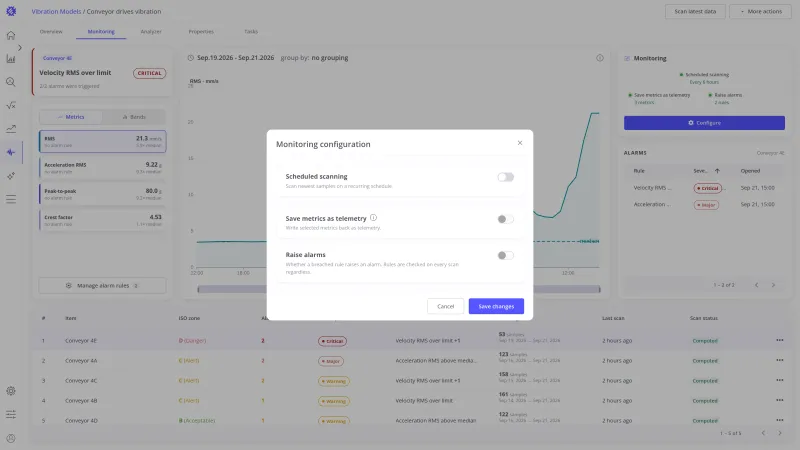
Task: Toggle Raise alarms switch
Action: [506, 255]
